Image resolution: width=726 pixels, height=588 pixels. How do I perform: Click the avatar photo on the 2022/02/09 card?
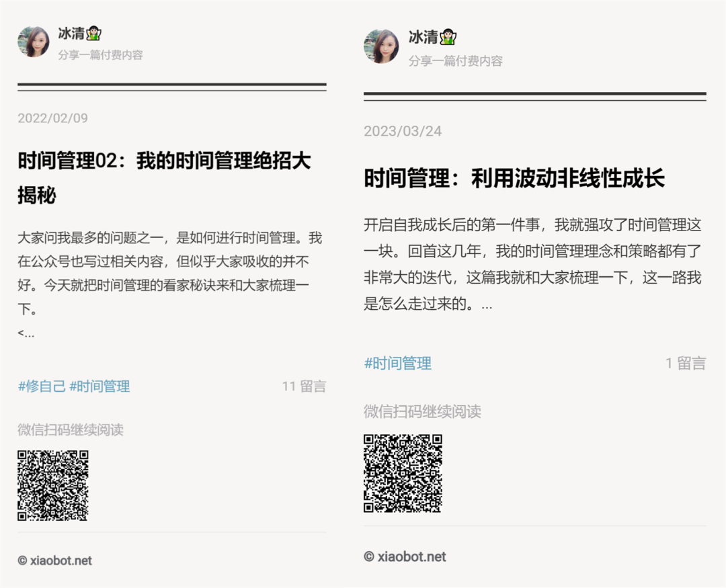[x=34, y=42]
